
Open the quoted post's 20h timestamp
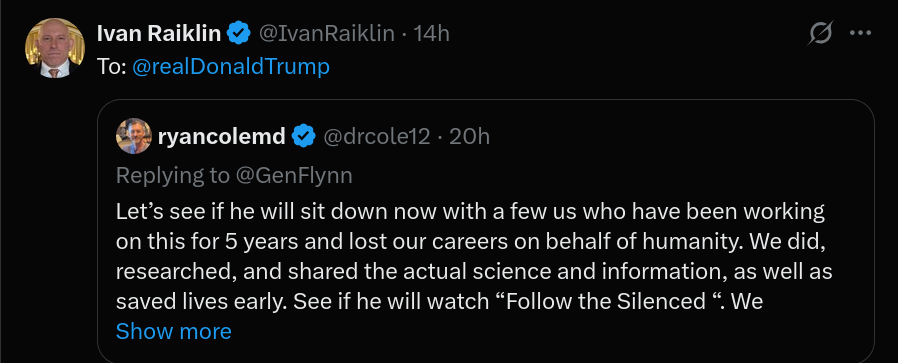tap(470, 137)
